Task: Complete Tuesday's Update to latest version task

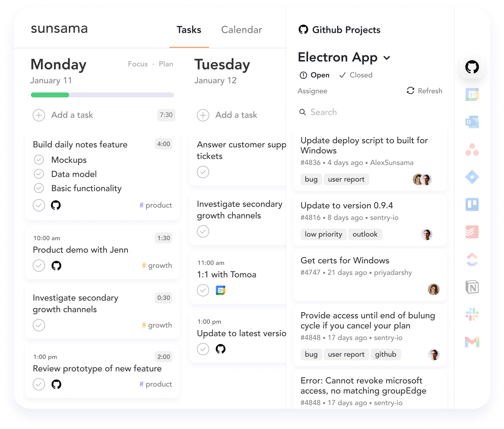Action: pos(203,349)
